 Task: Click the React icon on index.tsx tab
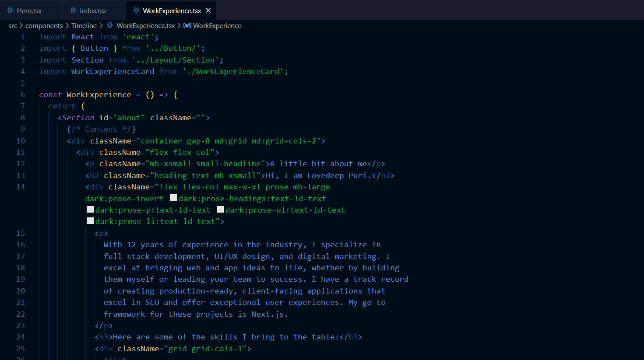click(73, 10)
